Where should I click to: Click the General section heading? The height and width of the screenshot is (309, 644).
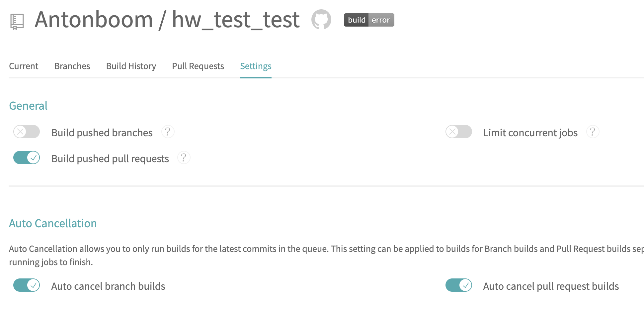(x=28, y=106)
